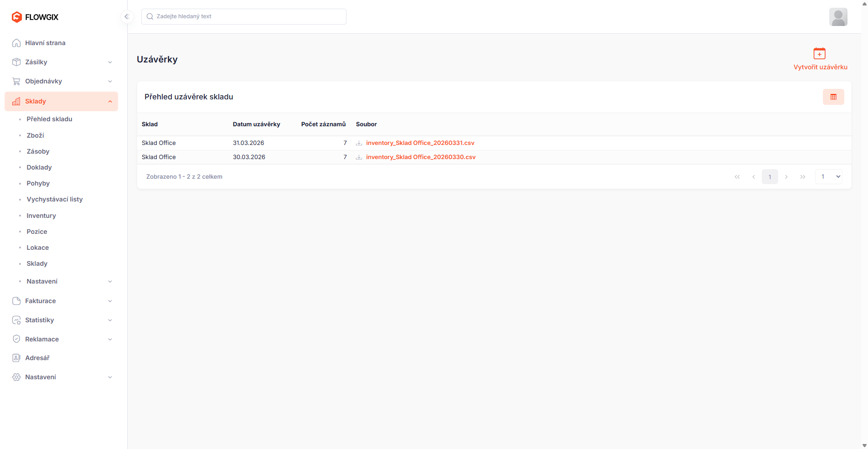Expand the Fakturace section

point(110,301)
